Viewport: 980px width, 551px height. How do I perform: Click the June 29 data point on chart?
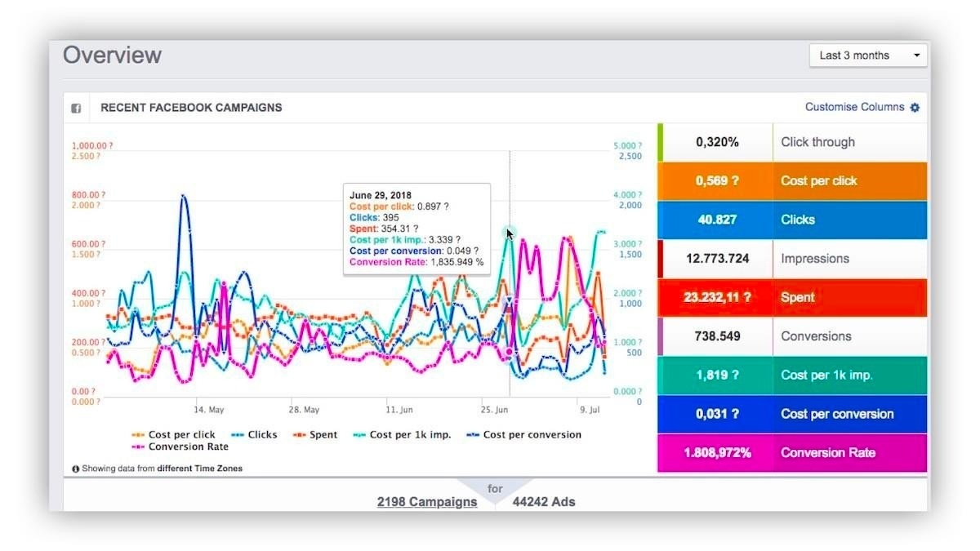tap(509, 232)
